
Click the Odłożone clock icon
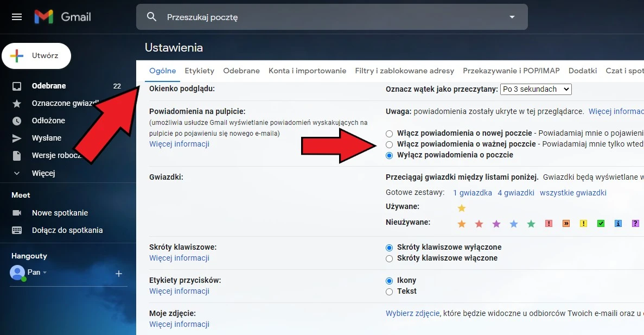(17, 121)
